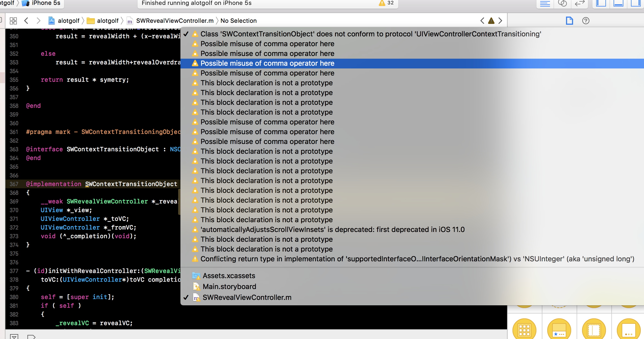Show the File inspector

click(x=569, y=21)
